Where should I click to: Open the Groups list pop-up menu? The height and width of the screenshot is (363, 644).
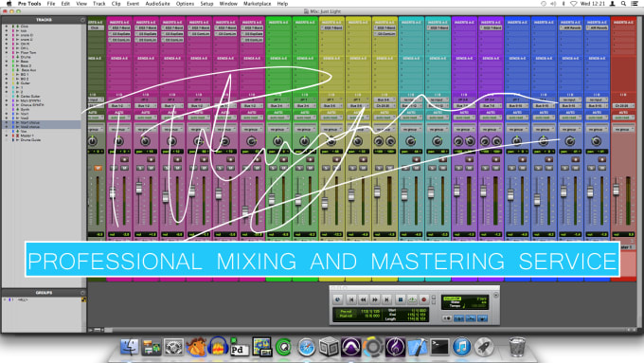tap(82, 293)
